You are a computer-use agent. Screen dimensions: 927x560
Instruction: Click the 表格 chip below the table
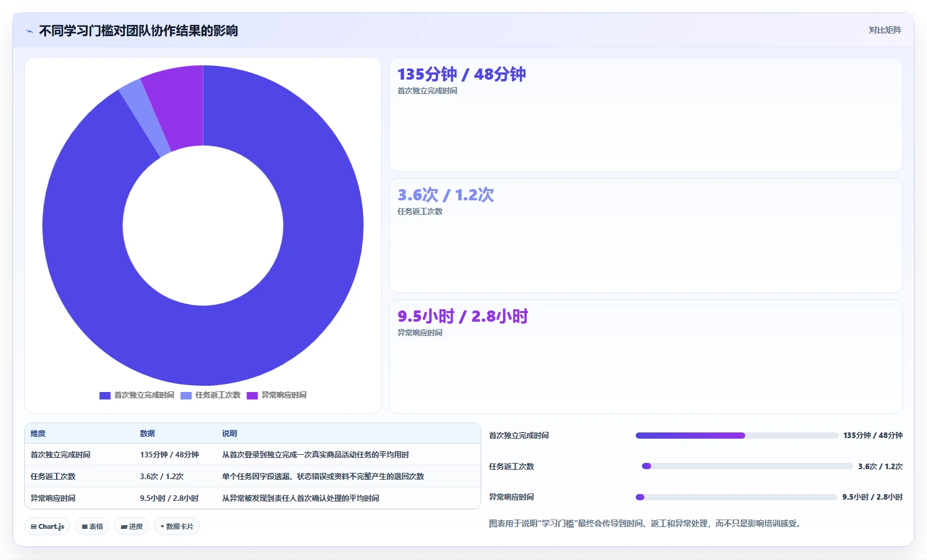click(92, 526)
